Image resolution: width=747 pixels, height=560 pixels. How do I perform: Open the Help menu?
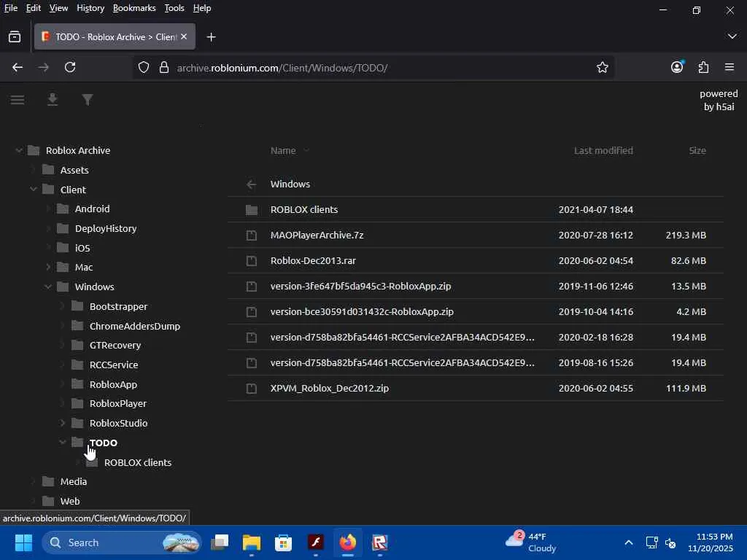tap(202, 8)
